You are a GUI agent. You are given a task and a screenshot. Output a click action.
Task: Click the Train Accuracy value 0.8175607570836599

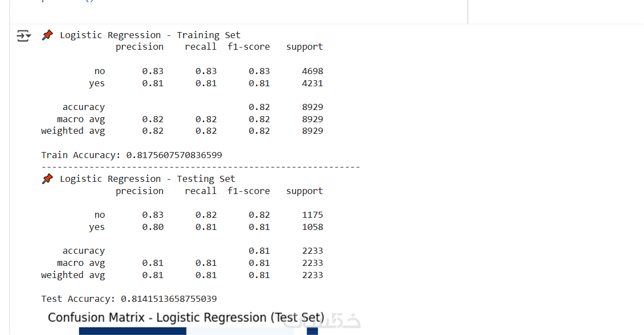[174, 155]
